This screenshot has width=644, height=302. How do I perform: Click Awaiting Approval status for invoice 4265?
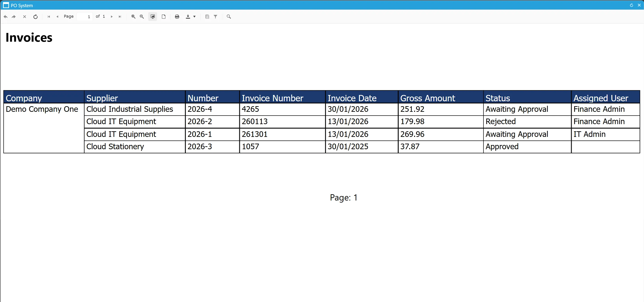527,109
